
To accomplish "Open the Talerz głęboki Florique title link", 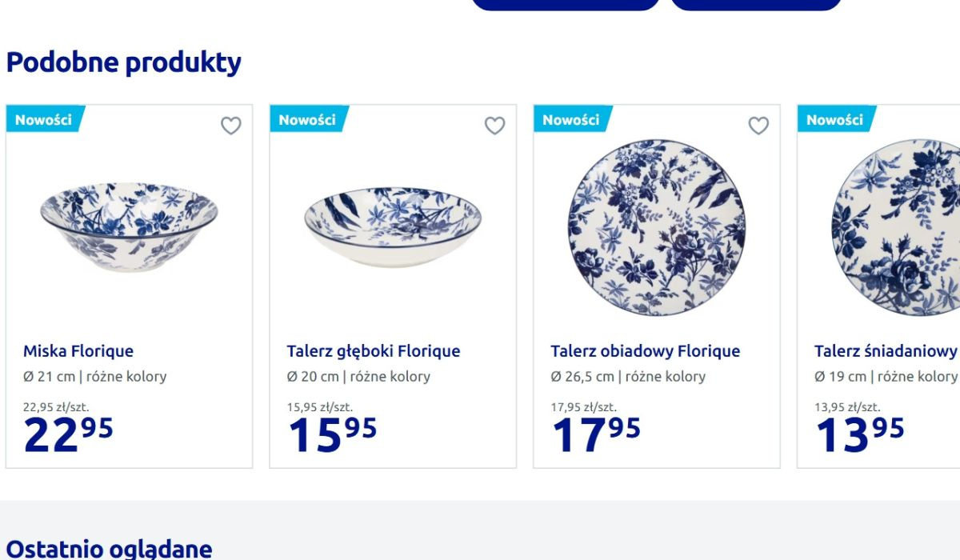I will 374,351.
